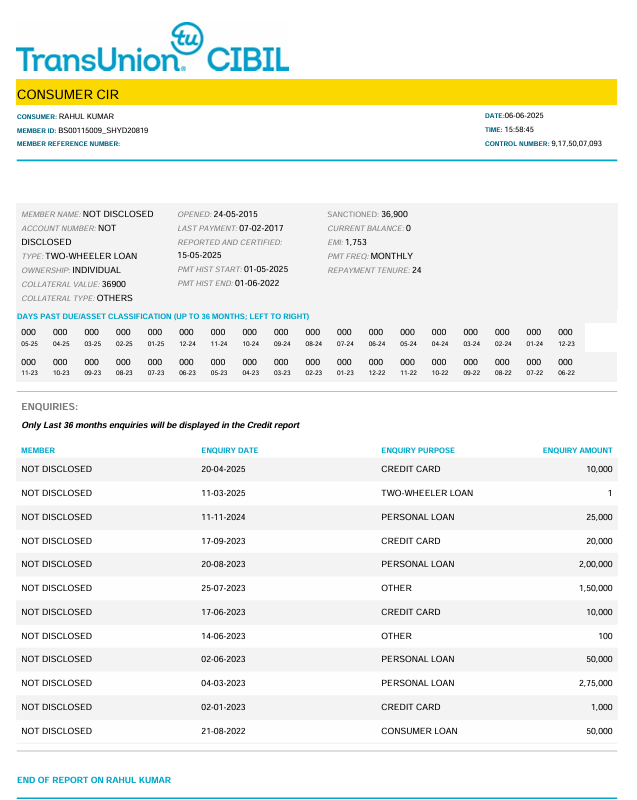Click the tu circle emblem
Screen dimensions: 637x800
pyautogui.click(x=187, y=38)
